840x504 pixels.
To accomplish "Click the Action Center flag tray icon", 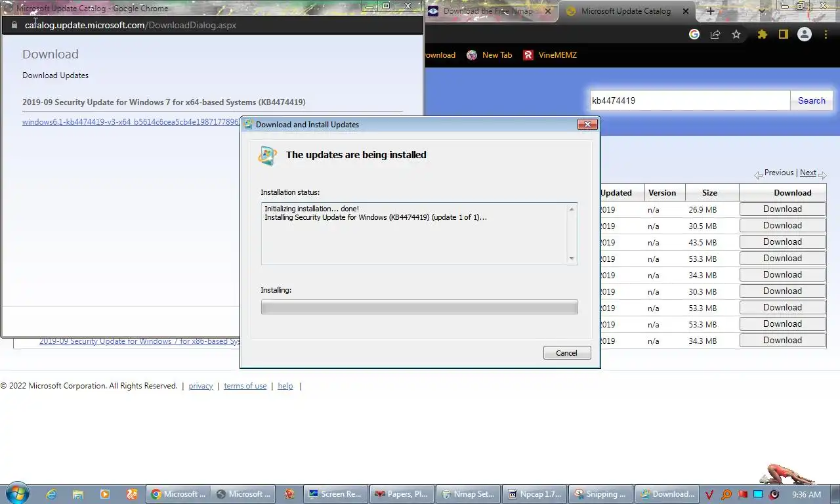I will pos(742,495).
